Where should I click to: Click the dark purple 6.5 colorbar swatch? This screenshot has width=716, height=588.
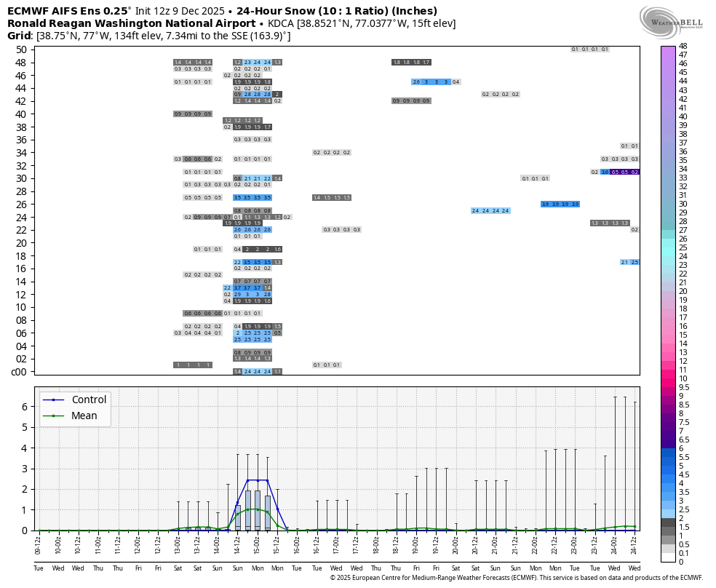click(668, 440)
